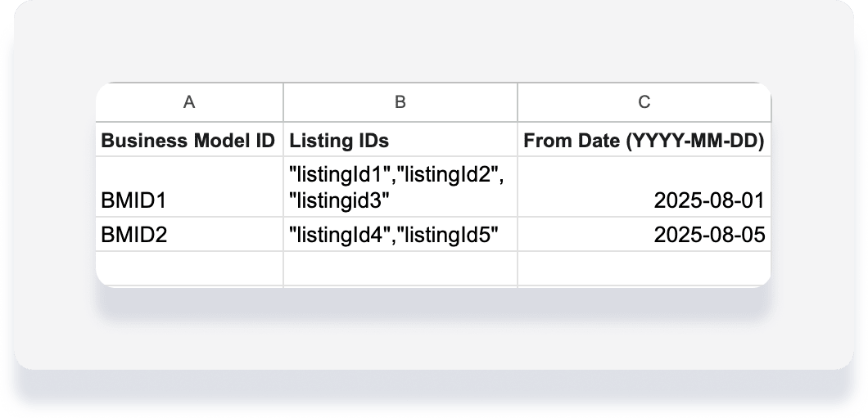Select cell containing listingId4 and listingId5
868x418 pixels.
point(400,235)
